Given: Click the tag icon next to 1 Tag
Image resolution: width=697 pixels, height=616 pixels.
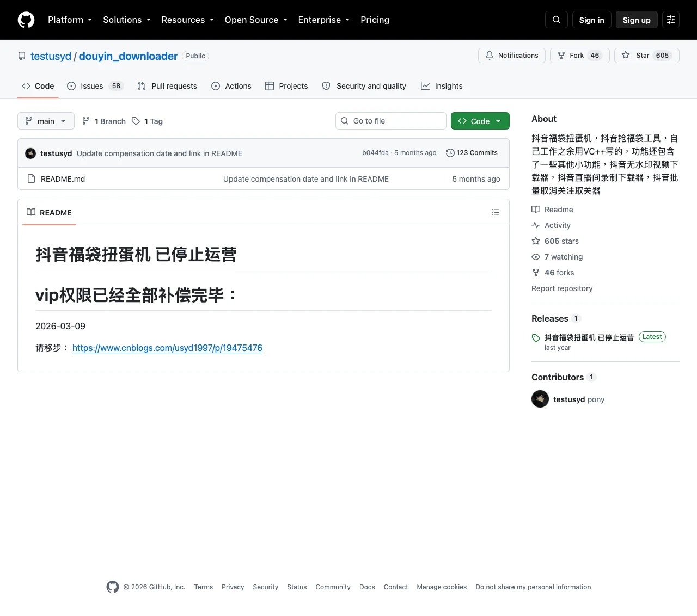Looking at the screenshot, I should tap(136, 121).
